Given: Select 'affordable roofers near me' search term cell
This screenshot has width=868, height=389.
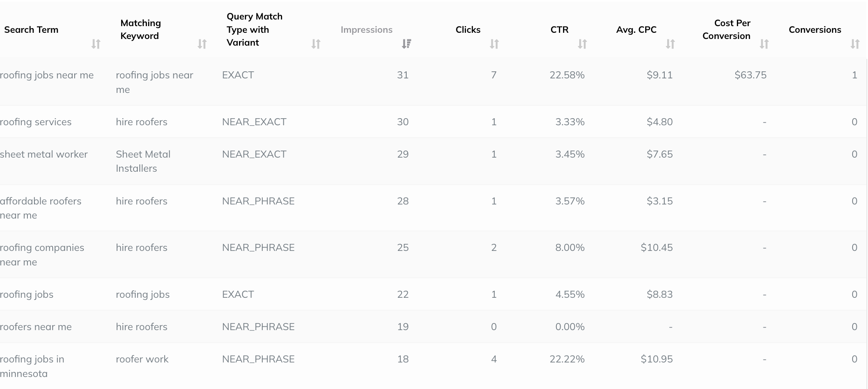Looking at the screenshot, I should [41, 208].
